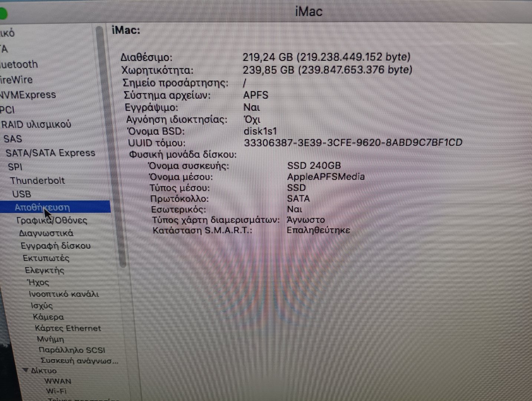532x401 pixels.
Task: Select Κάρτες Ethernet in the sidebar
Action: tap(68, 328)
